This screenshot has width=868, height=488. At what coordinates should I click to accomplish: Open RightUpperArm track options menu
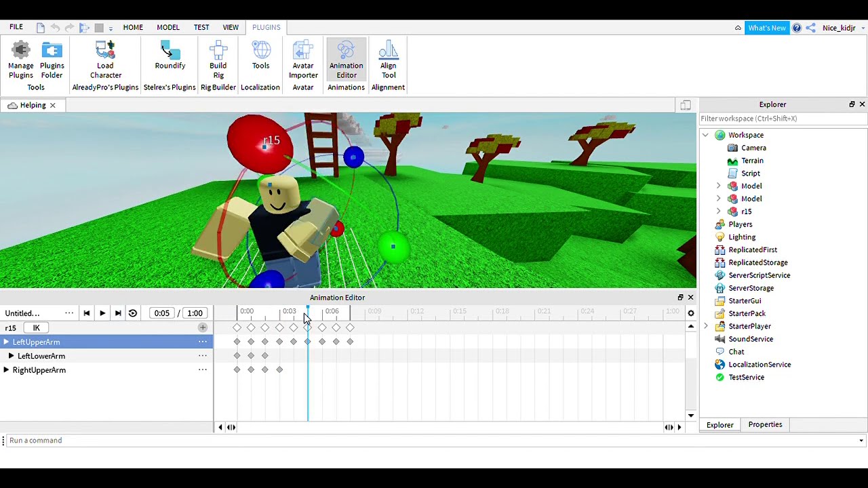(x=202, y=370)
